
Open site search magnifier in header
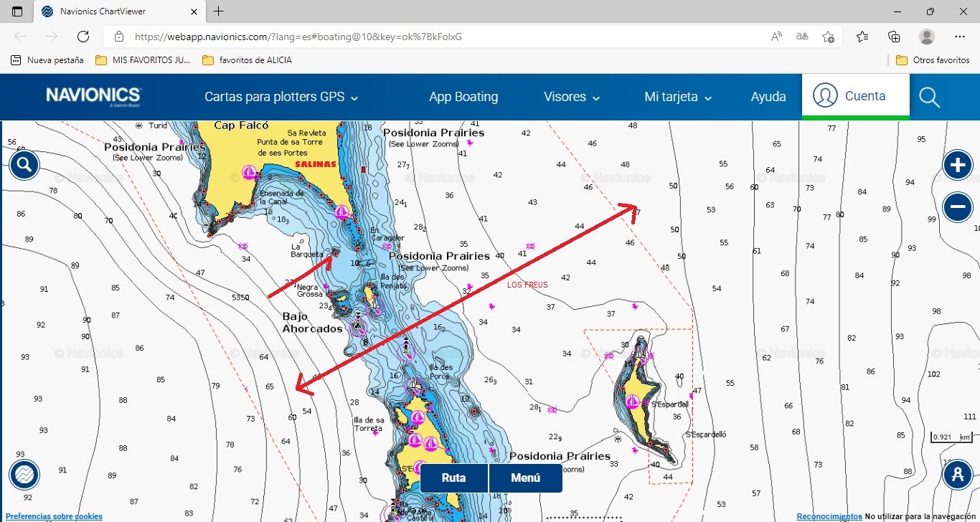(929, 97)
